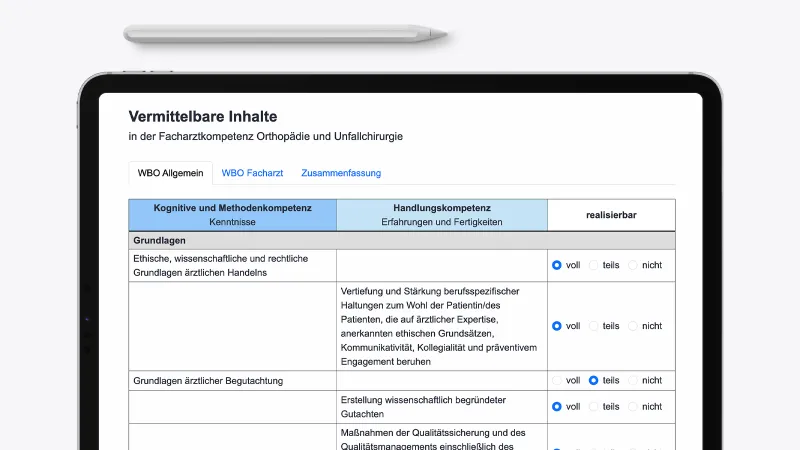Open the Zusammenfassung tab
The height and width of the screenshot is (450, 800).
(x=341, y=173)
